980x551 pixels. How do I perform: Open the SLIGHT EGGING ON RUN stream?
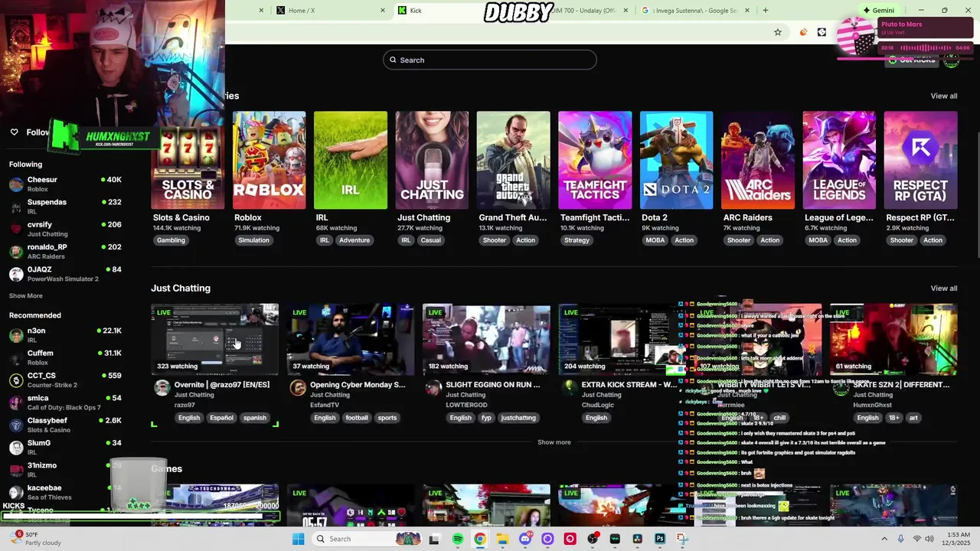(486, 340)
